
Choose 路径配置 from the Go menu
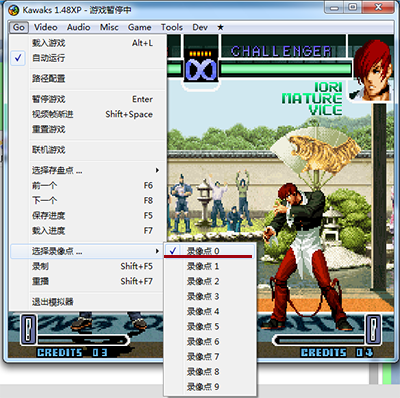88,79
